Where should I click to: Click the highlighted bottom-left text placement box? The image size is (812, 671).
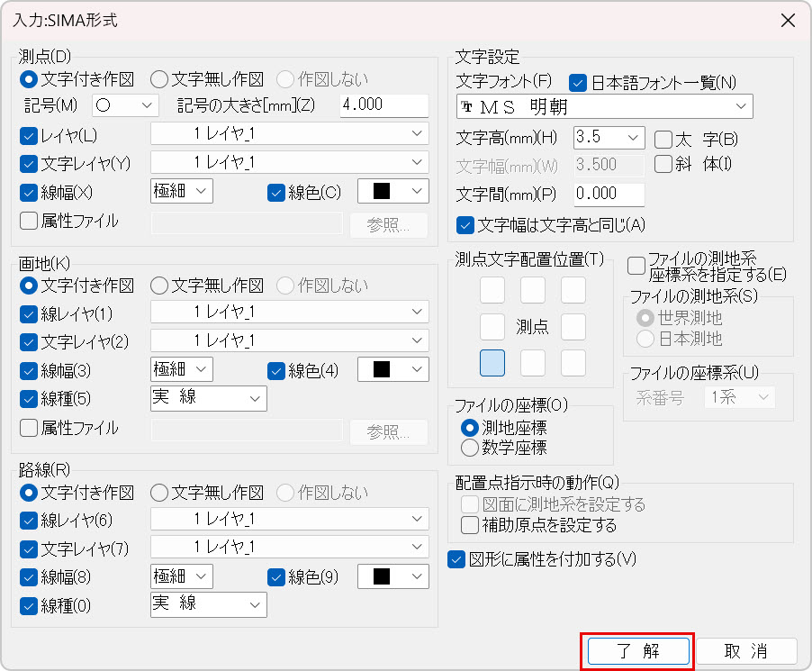pos(492,363)
